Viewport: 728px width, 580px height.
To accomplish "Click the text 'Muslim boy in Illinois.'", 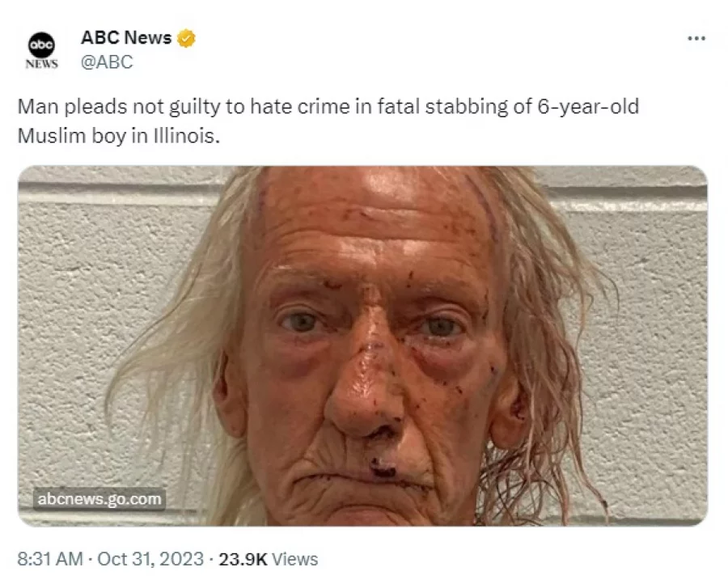I will 118,136.
